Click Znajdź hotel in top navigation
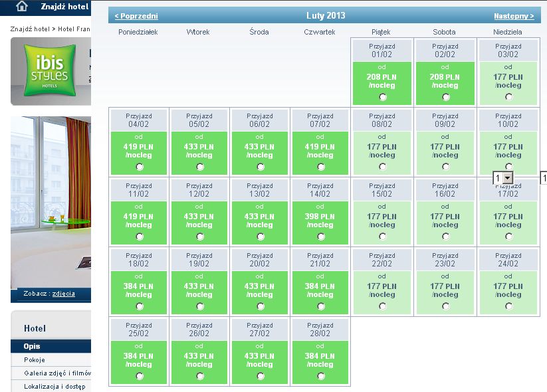The height and width of the screenshot is (392, 547). pos(64,7)
